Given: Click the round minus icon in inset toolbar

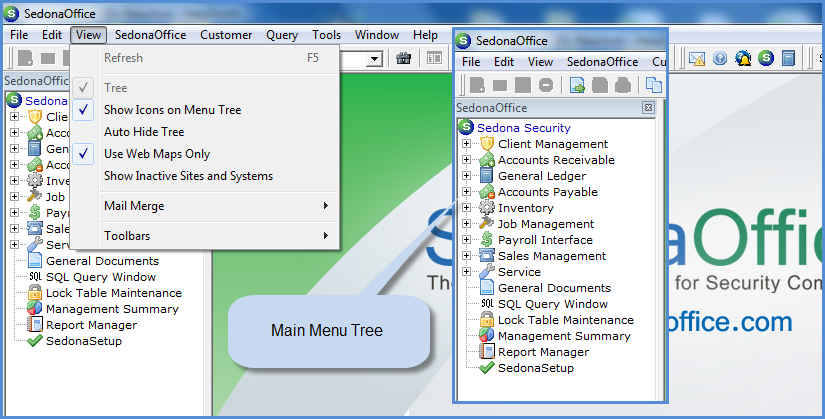Looking at the screenshot, I should 546,85.
